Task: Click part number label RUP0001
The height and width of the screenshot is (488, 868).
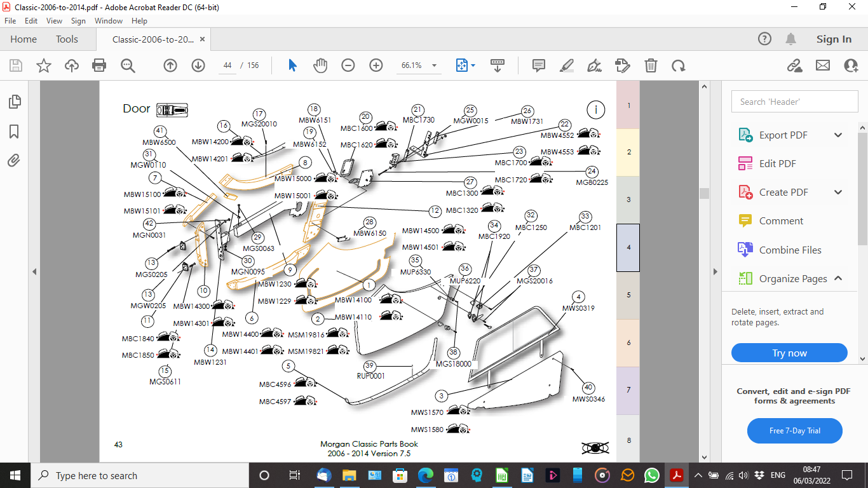Action: point(371,376)
